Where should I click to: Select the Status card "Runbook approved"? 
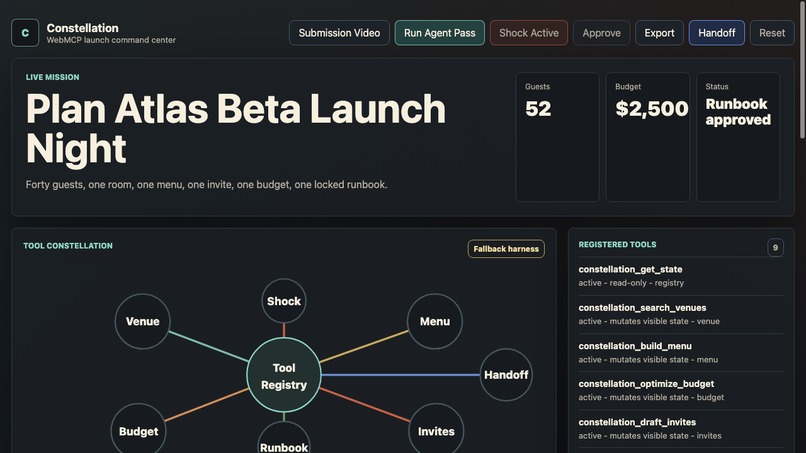(x=738, y=137)
